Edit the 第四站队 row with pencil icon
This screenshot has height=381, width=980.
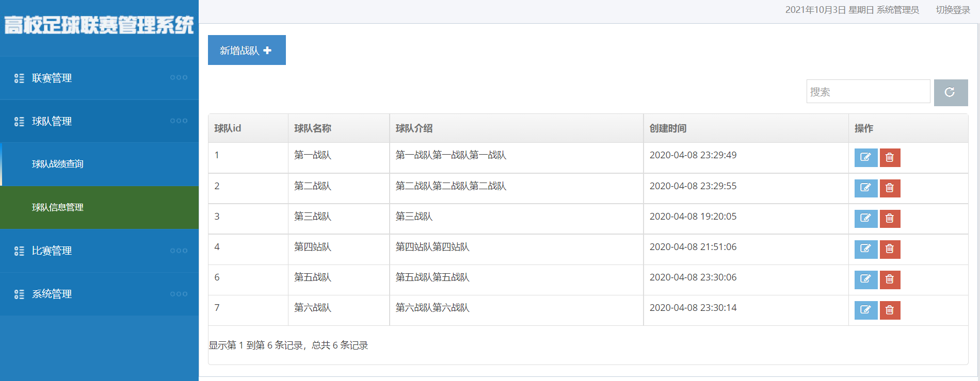[866, 249]
